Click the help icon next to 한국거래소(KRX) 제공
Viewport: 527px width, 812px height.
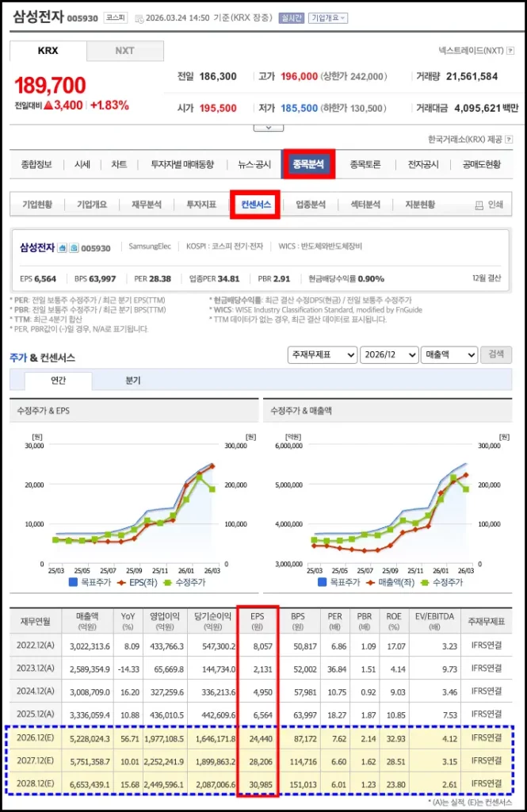tap(509, 140)
